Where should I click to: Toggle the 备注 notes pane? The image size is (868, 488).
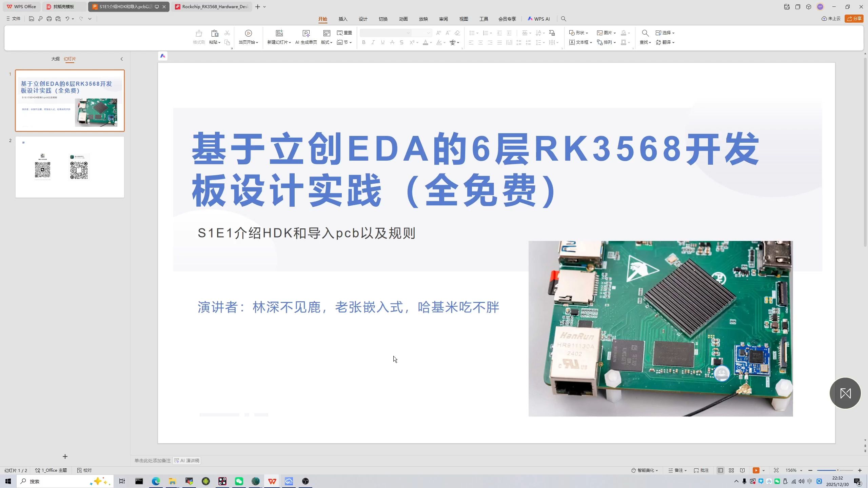(677, 470)
